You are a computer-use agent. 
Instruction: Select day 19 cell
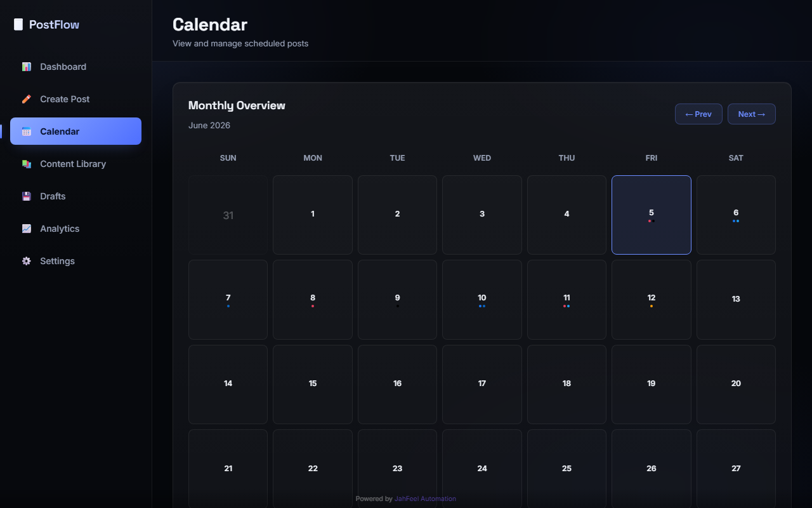651,384
